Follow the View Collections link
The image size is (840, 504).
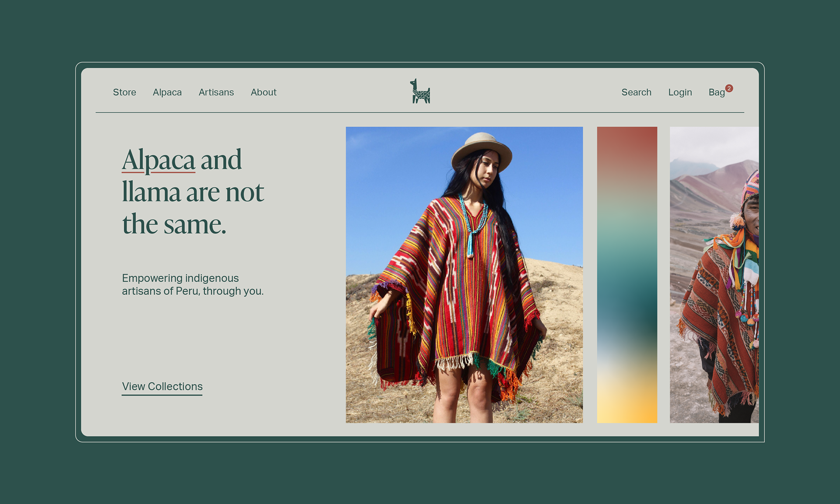162,387
